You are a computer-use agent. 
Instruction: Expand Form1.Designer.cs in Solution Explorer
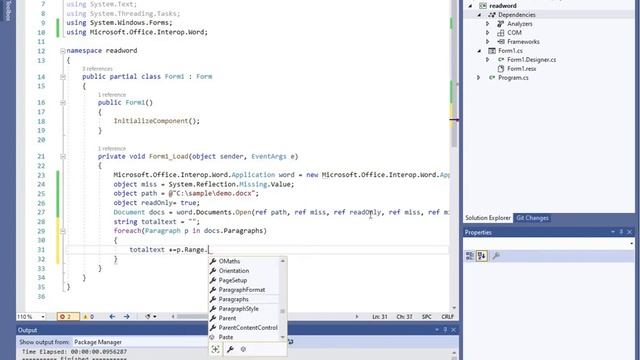click(487, 60)
